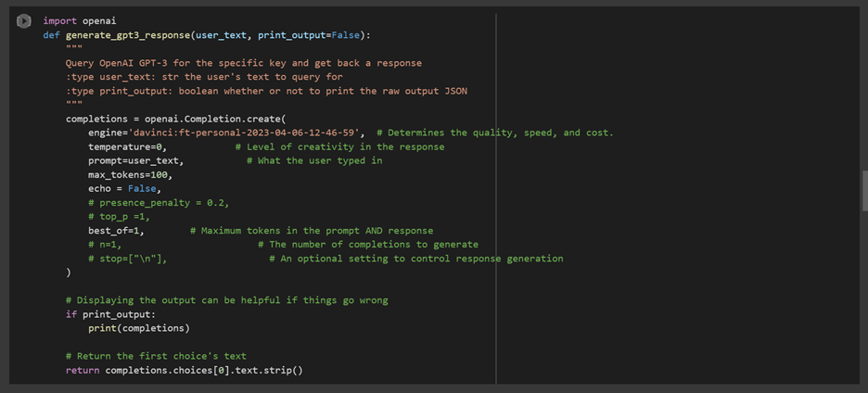Click the commented presence_penalty = 0.2 line
Screen dimensions: 868x393
pos(158,202)
